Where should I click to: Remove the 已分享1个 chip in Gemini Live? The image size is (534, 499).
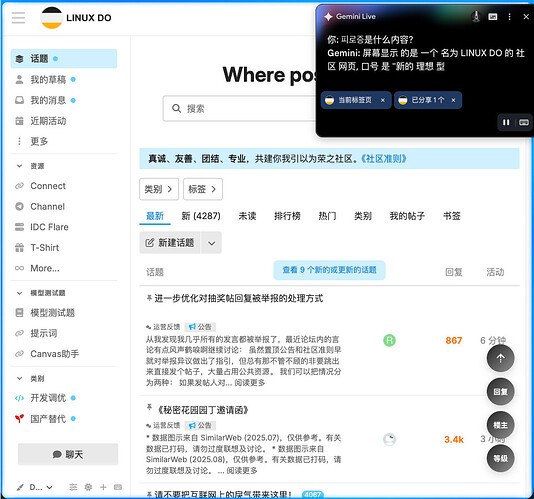point(453,100)
